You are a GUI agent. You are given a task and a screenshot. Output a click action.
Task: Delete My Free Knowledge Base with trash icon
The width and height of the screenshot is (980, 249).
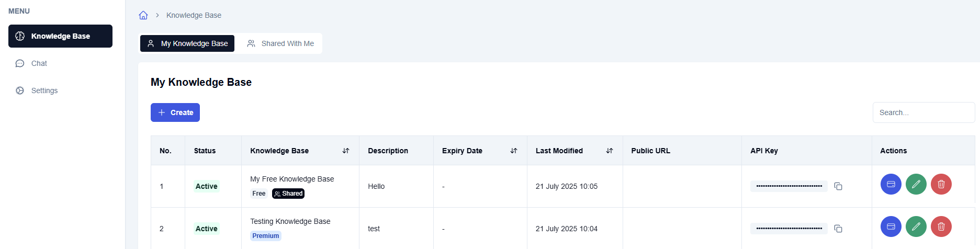941,184
